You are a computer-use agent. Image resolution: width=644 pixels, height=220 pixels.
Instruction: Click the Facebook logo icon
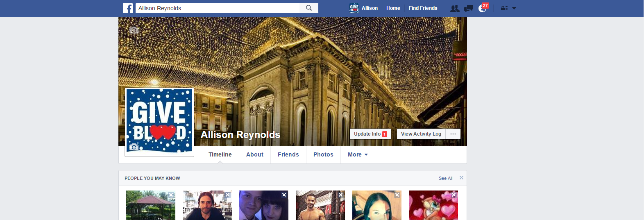(128, 8)
